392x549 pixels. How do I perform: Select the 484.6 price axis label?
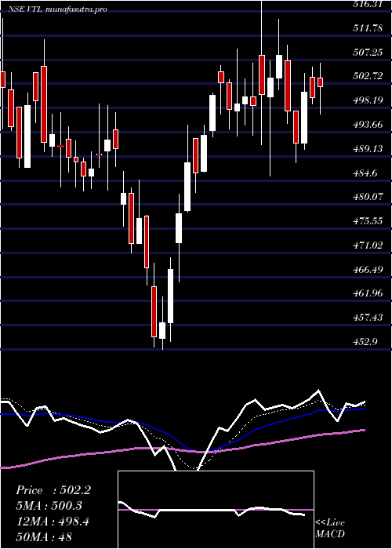[x=365, y=173]
